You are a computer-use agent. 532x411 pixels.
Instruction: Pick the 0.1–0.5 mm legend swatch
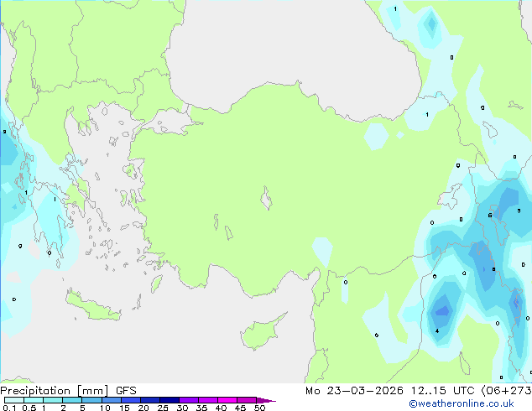click(14, 400)
